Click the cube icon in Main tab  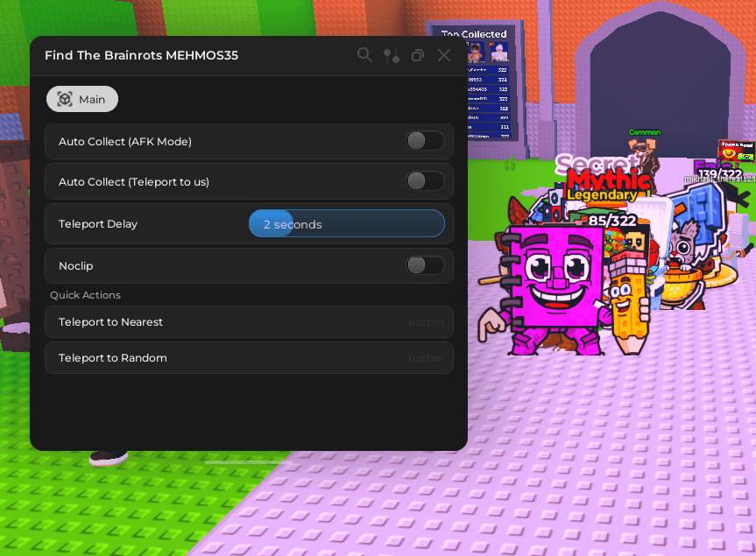click(65, 99)
